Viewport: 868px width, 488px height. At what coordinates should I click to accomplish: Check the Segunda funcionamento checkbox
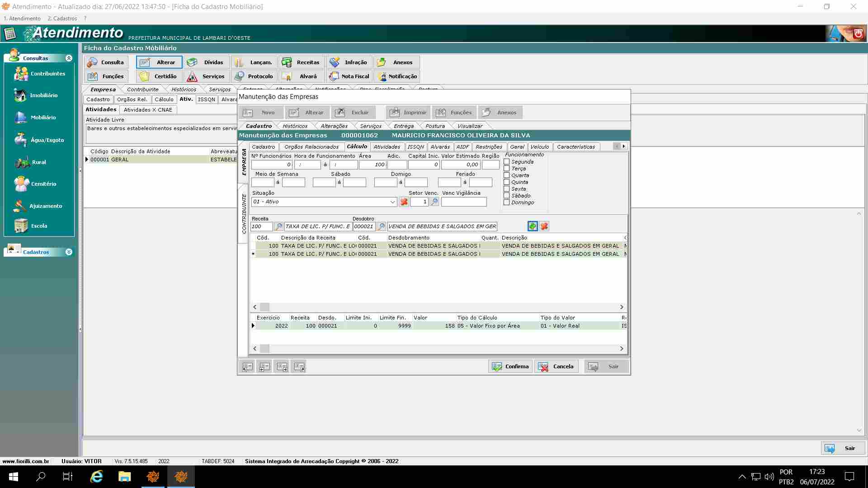coord(507,162)
